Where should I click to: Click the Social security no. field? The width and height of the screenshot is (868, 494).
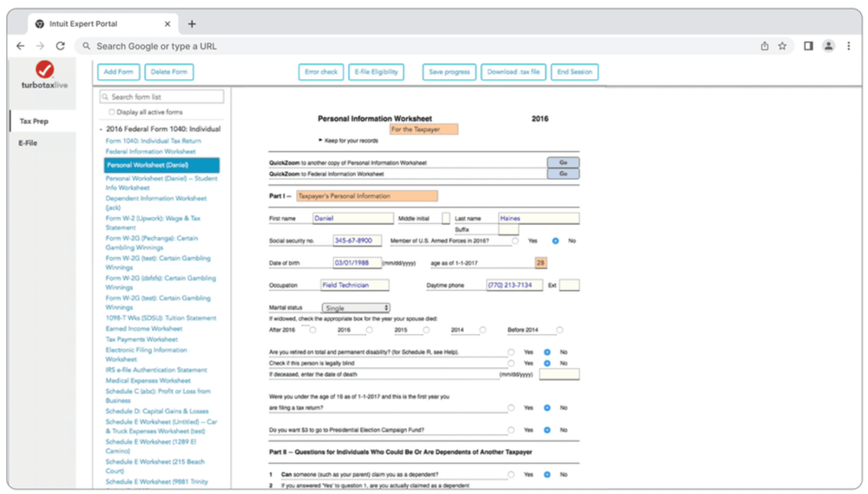[x=358, y=240]
